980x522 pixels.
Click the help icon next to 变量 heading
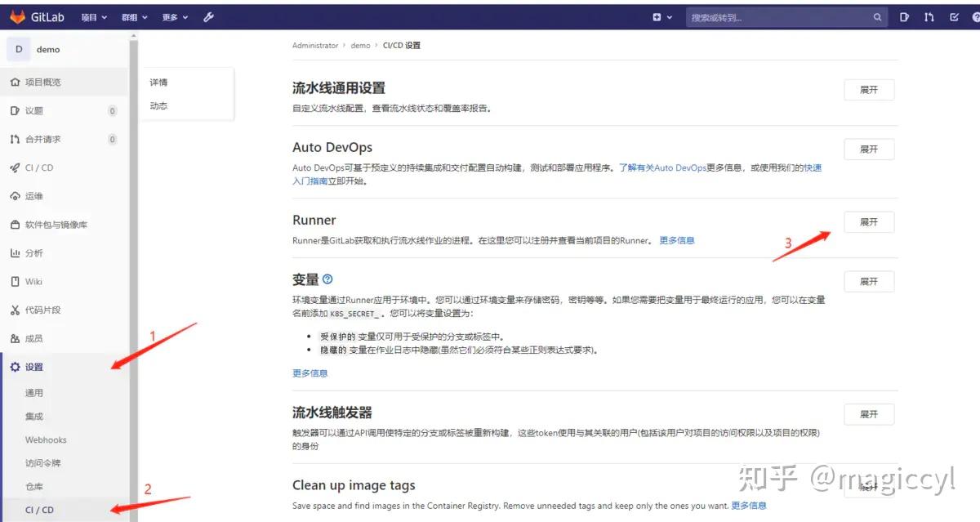pyautogui.click(x=327, y=279)
